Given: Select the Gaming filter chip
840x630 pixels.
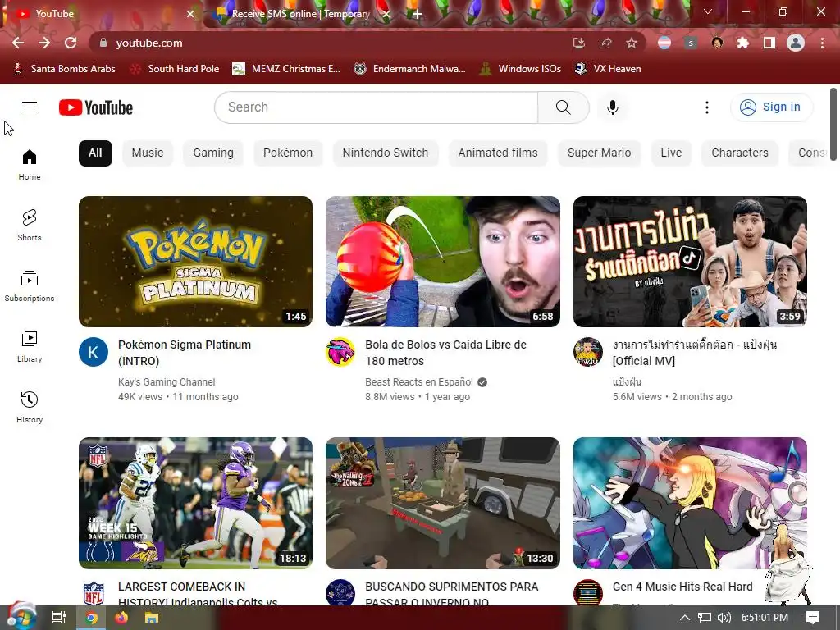Looking at the screenshot, I should coord(213,153).
